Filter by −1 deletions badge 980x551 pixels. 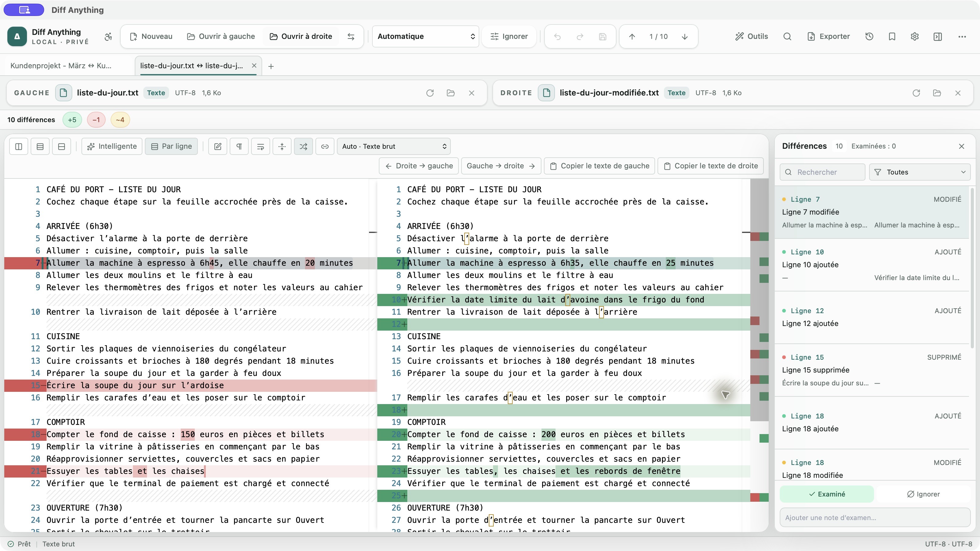click(96, 120)
